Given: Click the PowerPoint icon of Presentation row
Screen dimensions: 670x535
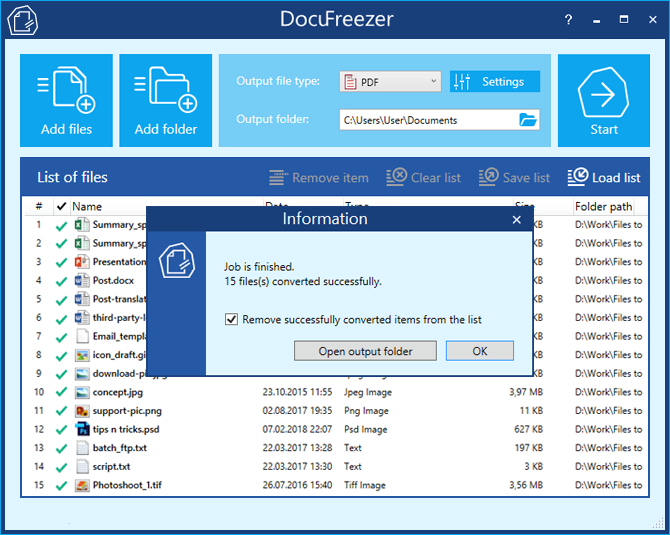Looking at the screenshot, I should pos(82,262).
